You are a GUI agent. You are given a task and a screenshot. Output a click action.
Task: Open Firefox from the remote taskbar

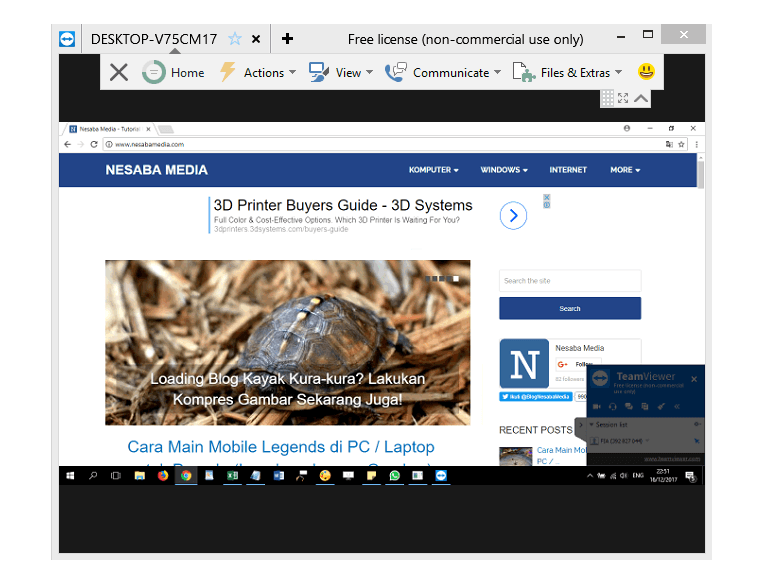click(162, 475)
